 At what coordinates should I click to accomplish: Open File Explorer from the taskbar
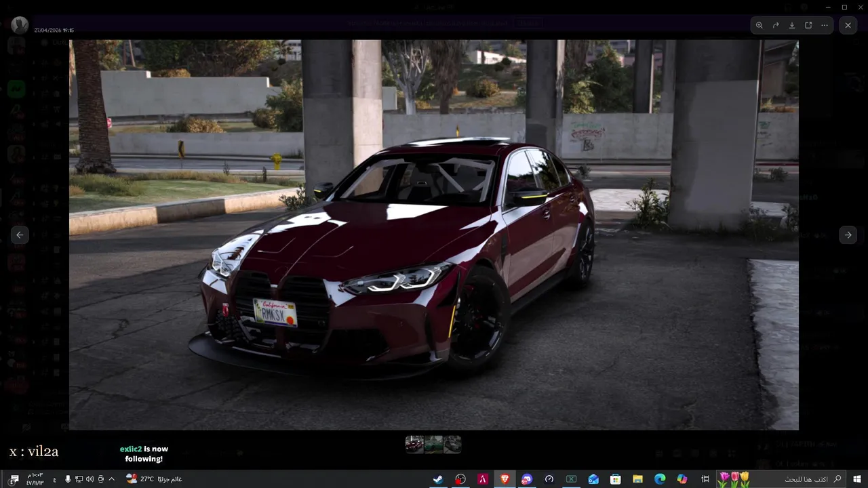pos(637,479)
